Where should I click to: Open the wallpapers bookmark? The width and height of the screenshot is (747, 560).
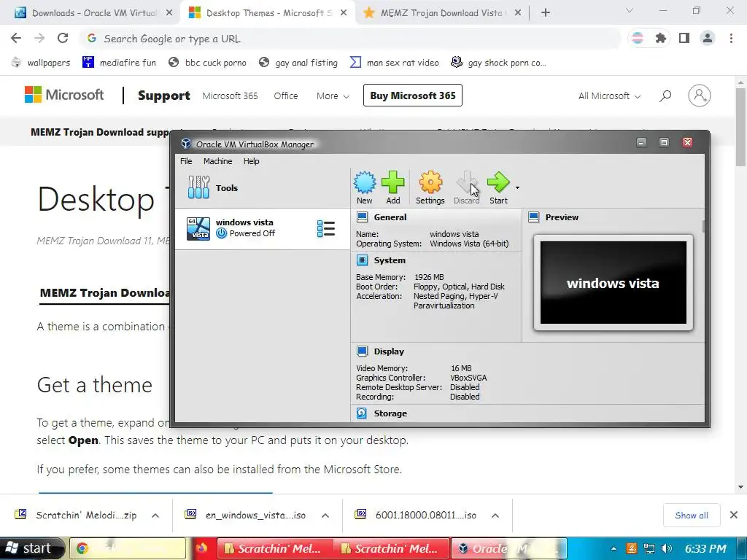pos(41,63)
